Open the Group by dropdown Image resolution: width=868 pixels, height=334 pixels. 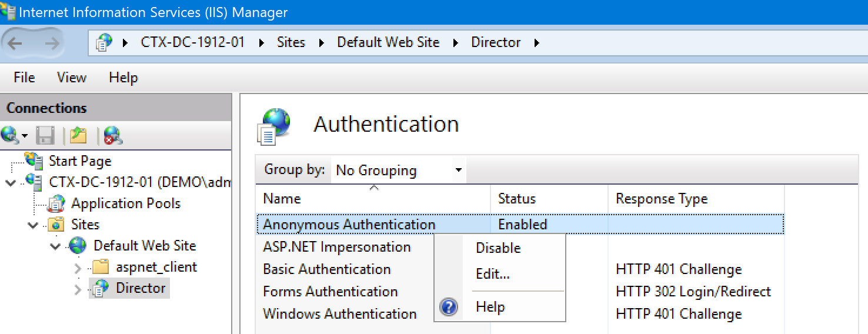[398, 171]
